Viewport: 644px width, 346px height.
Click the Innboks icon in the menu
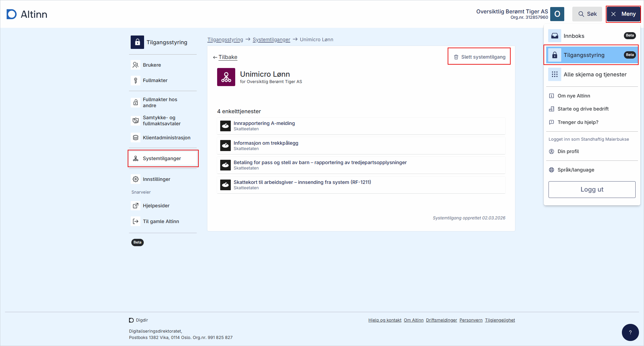(555, 36)
